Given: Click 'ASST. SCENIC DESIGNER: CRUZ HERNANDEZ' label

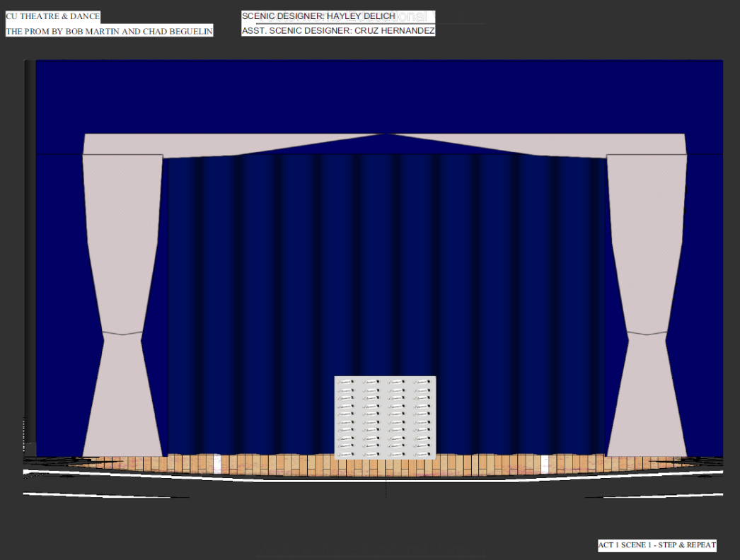Looking at the screenshot, I should point(338,30).
